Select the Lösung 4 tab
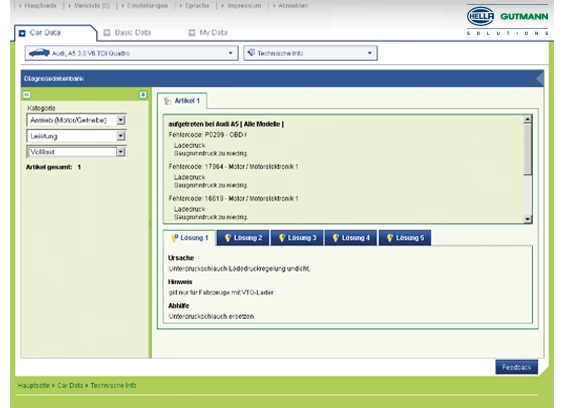Screen dimensions: 562x408 point(351,238)
